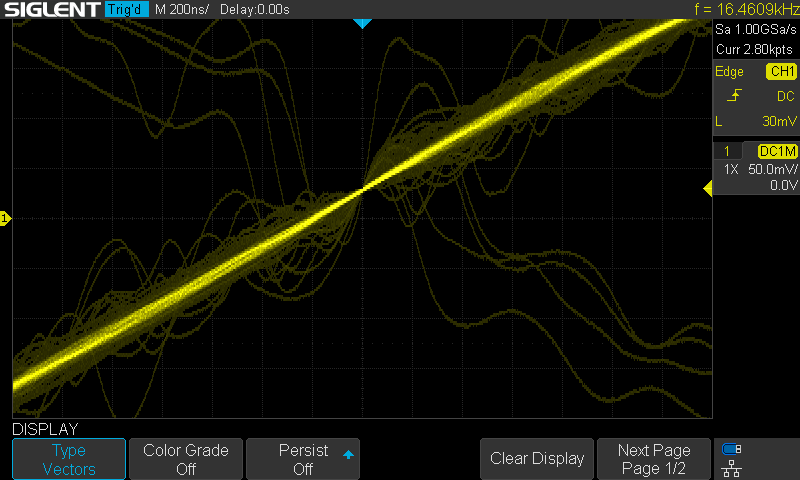Click the 1X probe attenuation label
Image resolution: width=800 pixels, height=480 pixels.
click(731, 169)
